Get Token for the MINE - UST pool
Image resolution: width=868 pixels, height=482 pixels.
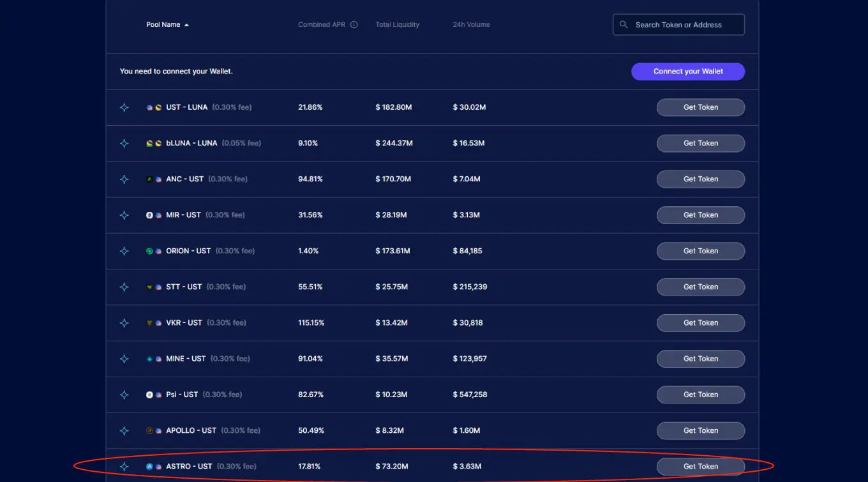[x=701, y=359]
